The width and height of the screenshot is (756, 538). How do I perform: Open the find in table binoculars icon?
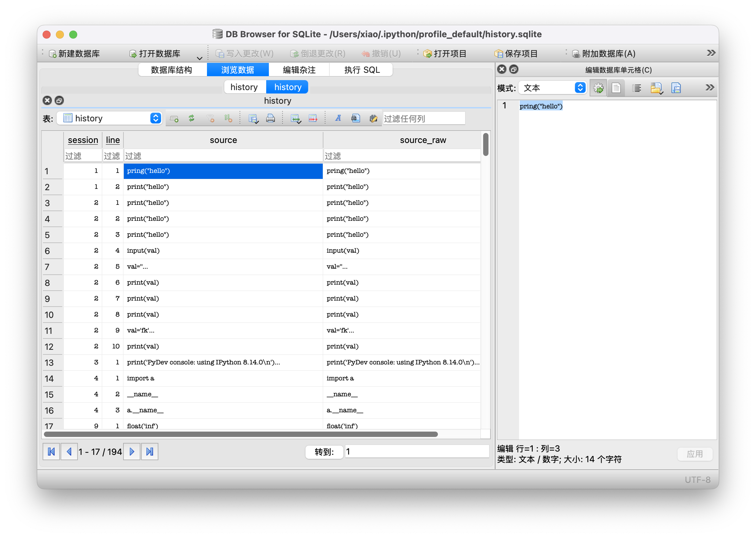click(355, 118)
